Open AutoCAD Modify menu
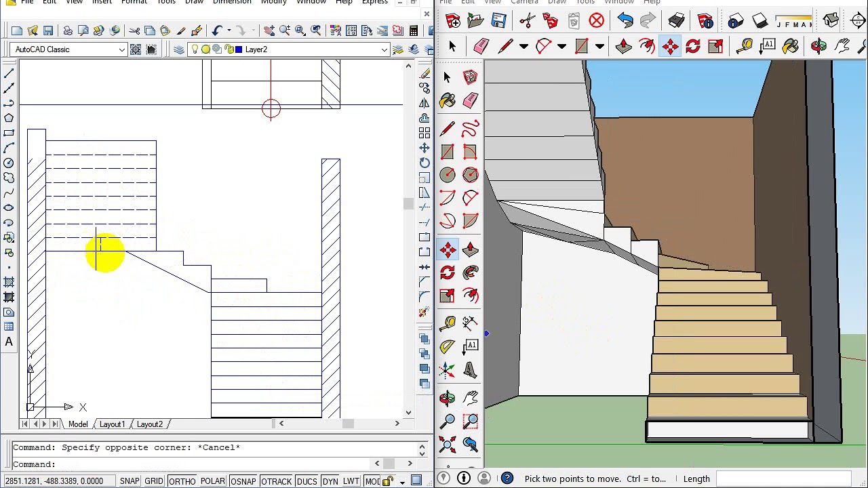 [x=274, y=2]
